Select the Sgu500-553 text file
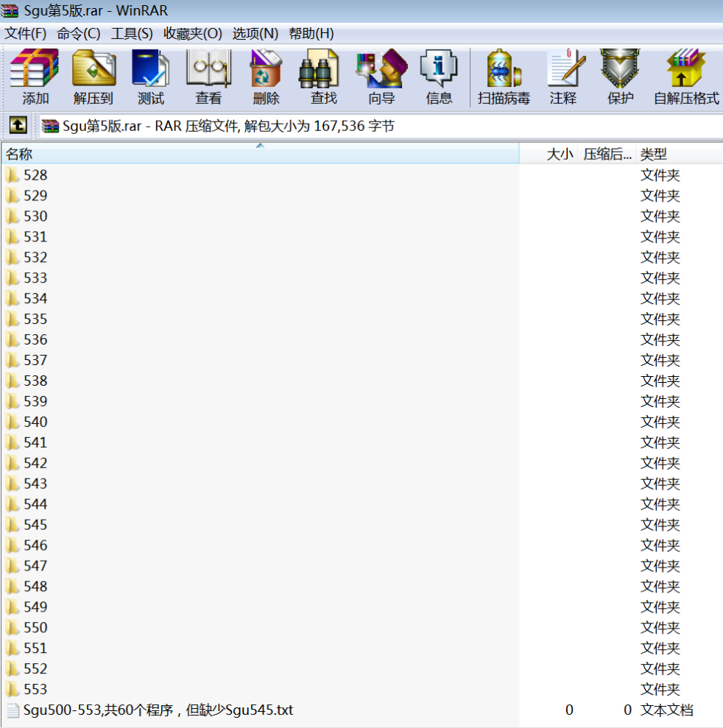 [x=150, y=710]
